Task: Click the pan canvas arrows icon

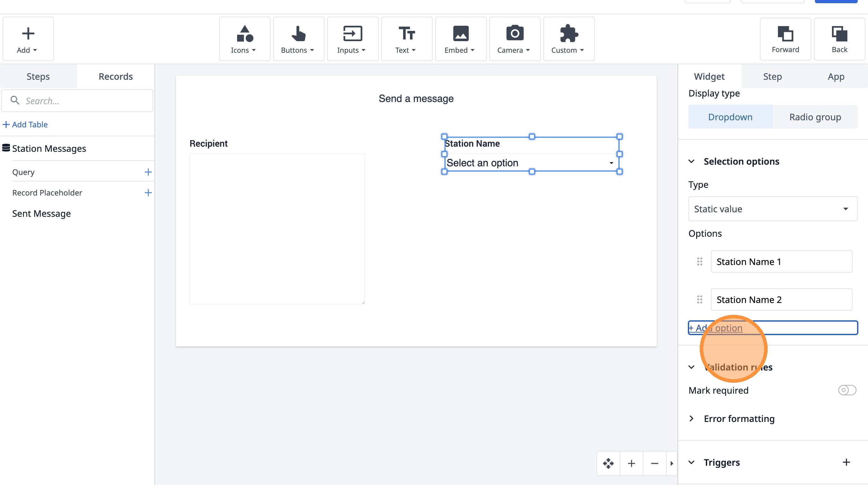Action: click(608, 463)
